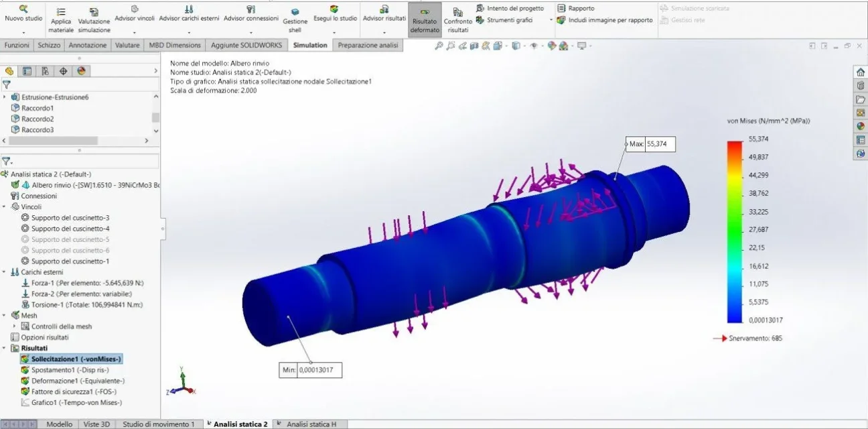Select Connessioni in study tree

39,196
